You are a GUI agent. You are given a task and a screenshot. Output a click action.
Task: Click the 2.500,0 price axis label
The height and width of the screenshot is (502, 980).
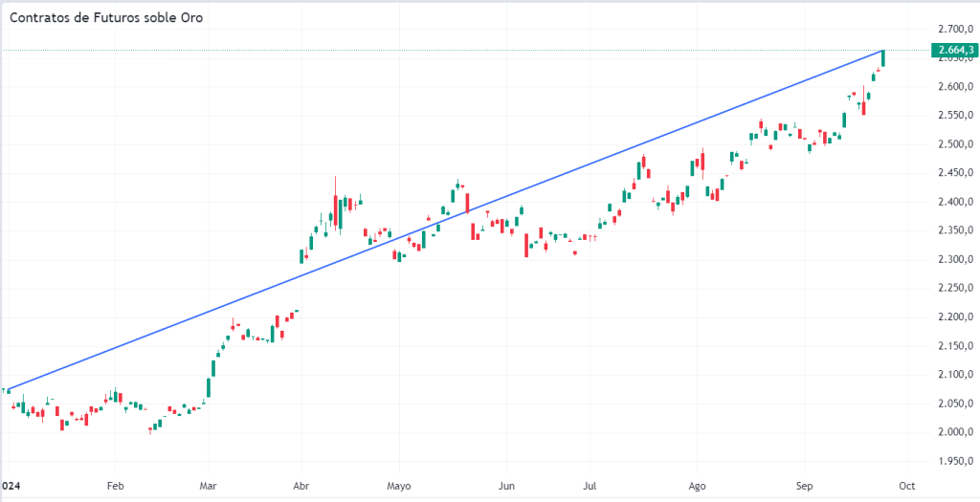955,144
